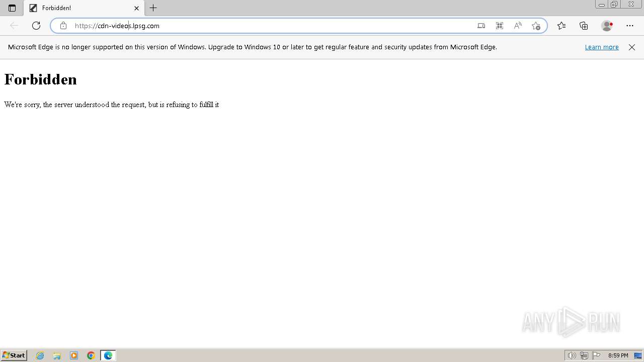Image resolution: width=644 pixels, height=362 pixels.
Task: Open Settings and more menu
Action: pos(630,26)
